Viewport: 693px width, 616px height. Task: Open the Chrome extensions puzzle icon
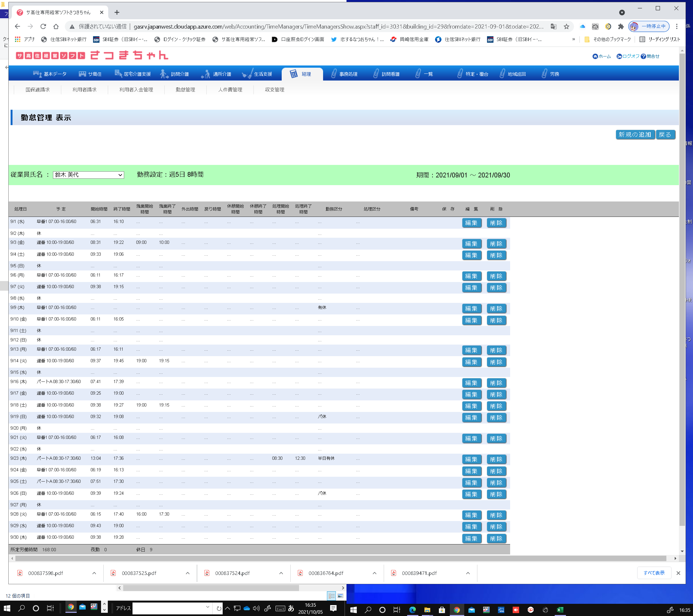click(621, 26)
